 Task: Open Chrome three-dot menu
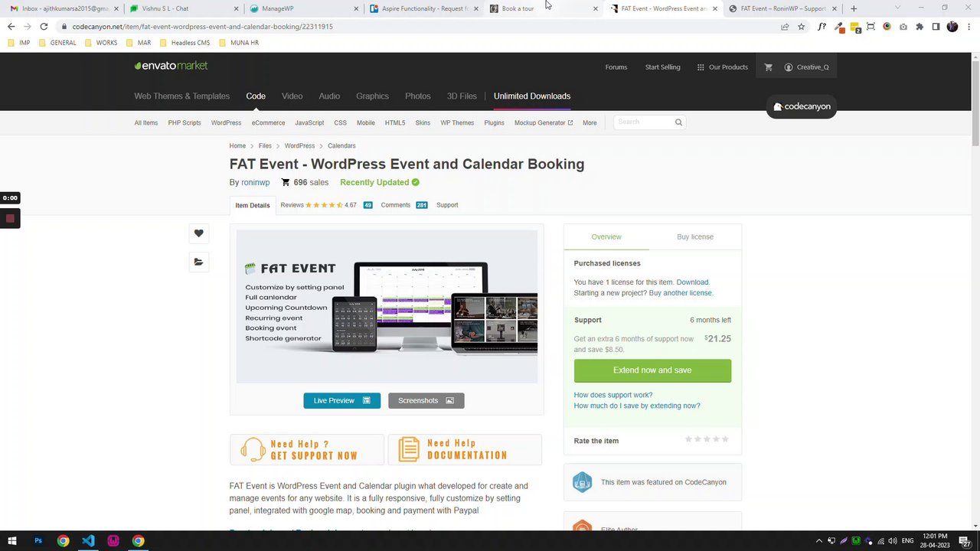click(969, 26)
